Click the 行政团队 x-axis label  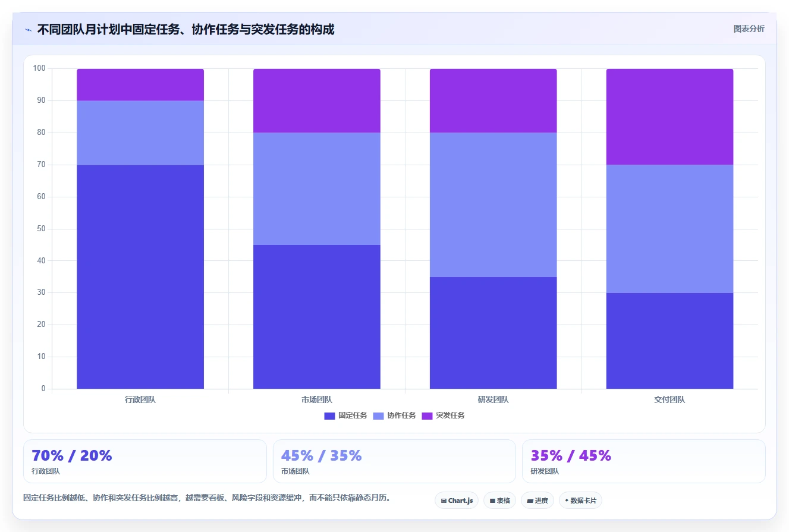(x=140, y=399)
